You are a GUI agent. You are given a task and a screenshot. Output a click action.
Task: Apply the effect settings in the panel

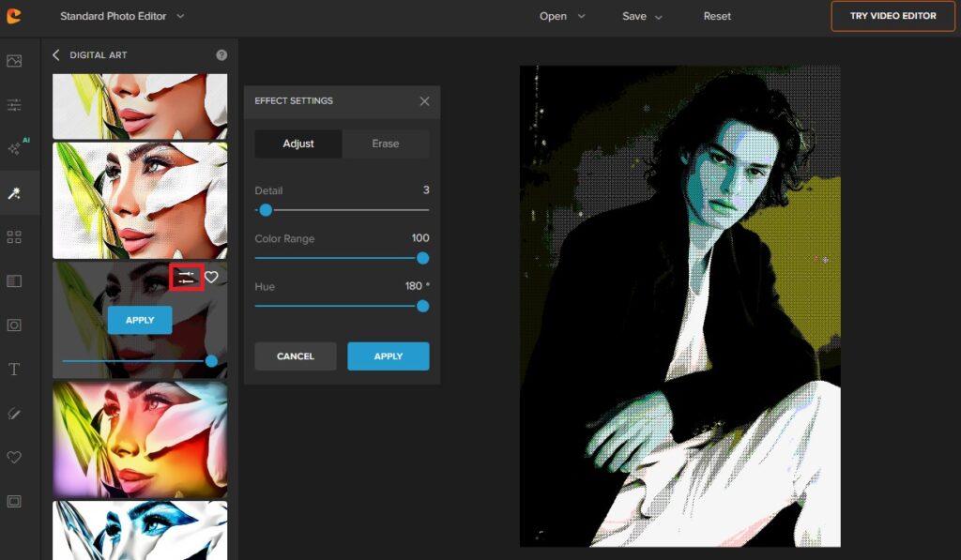pos(389,356)
